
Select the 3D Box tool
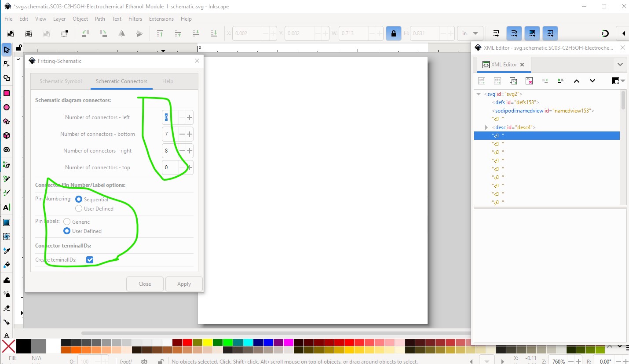(x=7, y=135)
